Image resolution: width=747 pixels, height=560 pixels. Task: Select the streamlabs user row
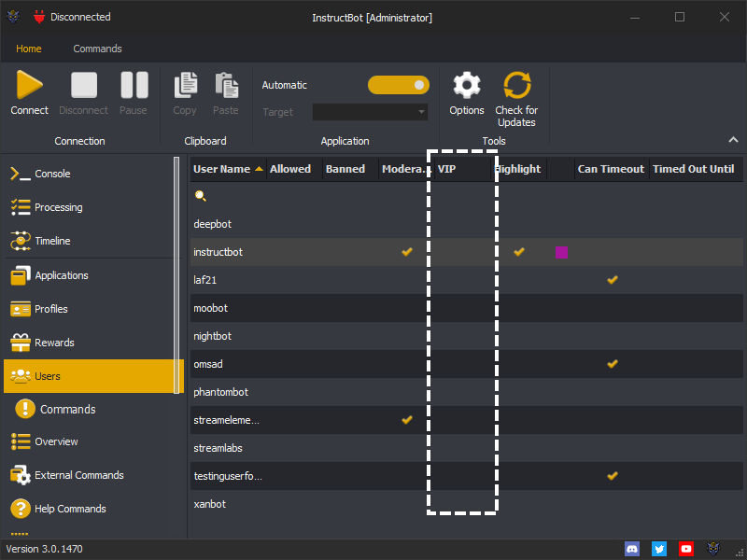tap(466, 448)
